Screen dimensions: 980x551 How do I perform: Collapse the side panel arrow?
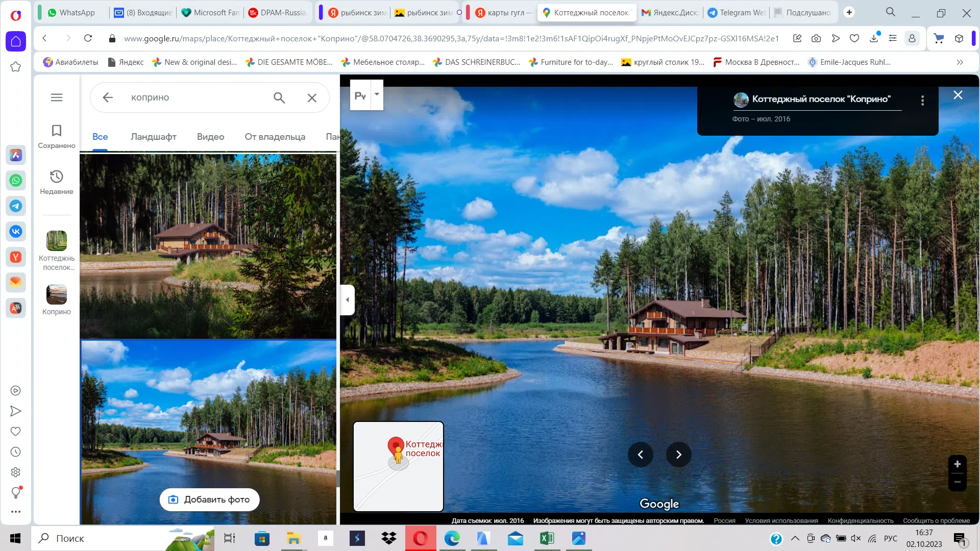348,300
